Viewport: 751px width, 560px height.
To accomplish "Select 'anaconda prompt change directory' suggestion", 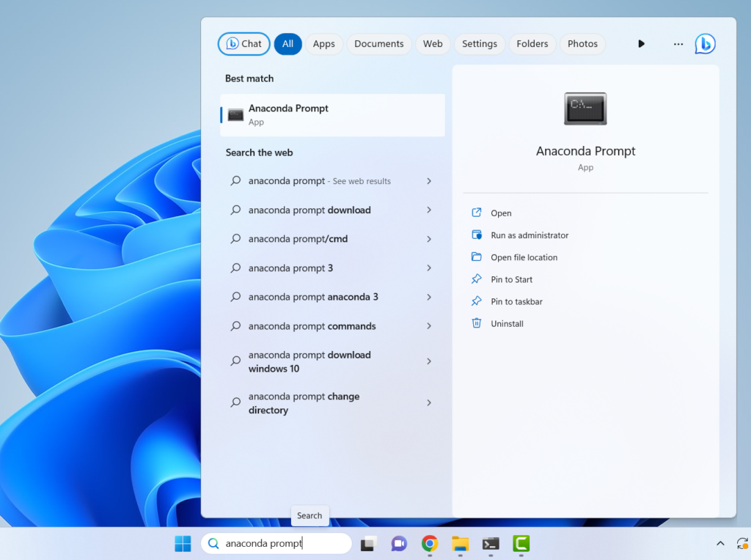I will click(332, 403).
